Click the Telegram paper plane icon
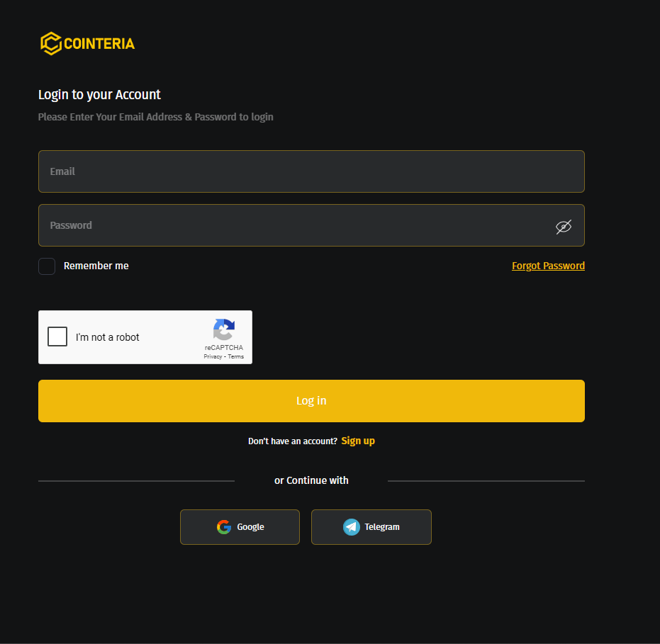660x644 pixels. click(x=352, y=527)
